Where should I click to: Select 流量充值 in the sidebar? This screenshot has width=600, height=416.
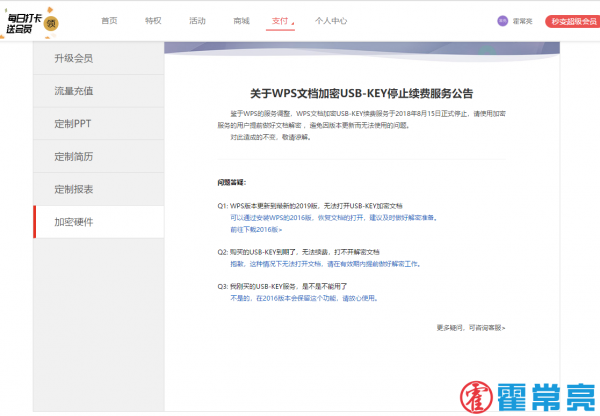point(99,91)
